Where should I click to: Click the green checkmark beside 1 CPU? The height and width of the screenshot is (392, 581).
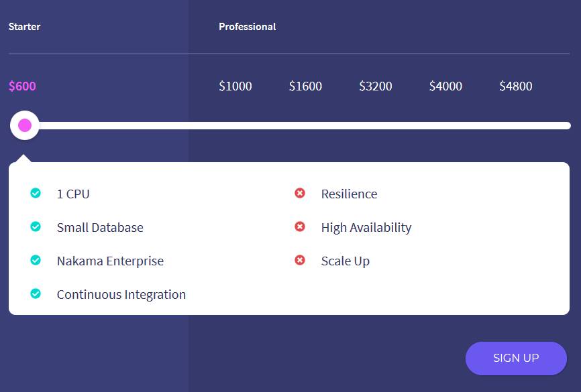(x=36, y=193)
